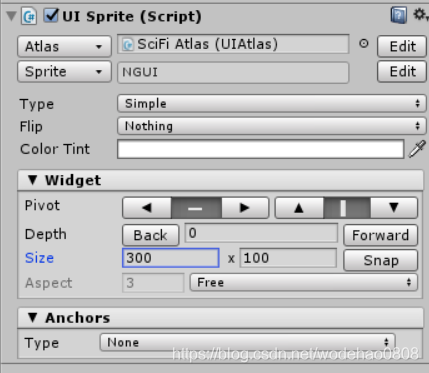Collapse the UI Sprite script component
Image resolution: width=429 pixels, height=373 pixels.
coord(11,16)
